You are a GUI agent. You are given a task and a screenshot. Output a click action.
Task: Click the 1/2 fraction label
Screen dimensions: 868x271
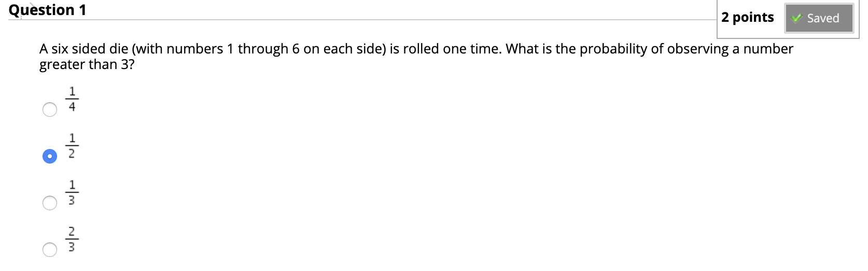click(72, 145)
